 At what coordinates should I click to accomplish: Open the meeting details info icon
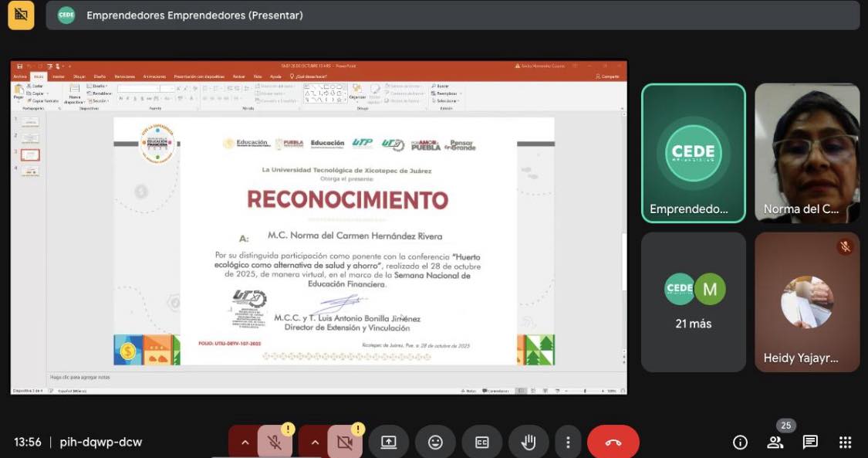point(740,442)
